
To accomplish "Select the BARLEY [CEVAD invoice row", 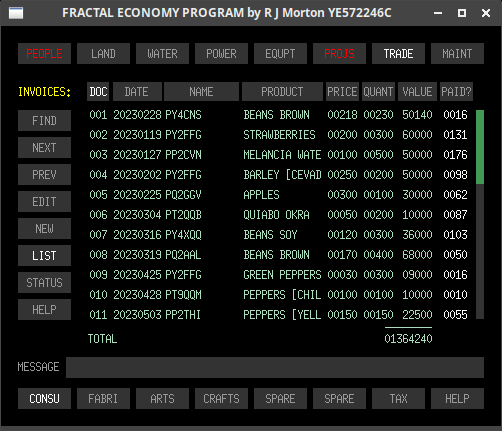I will [278, 175].
